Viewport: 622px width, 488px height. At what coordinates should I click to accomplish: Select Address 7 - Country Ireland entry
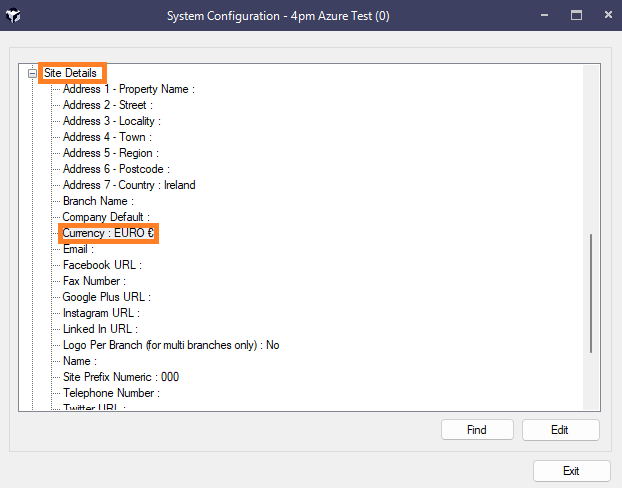[129, 185]
